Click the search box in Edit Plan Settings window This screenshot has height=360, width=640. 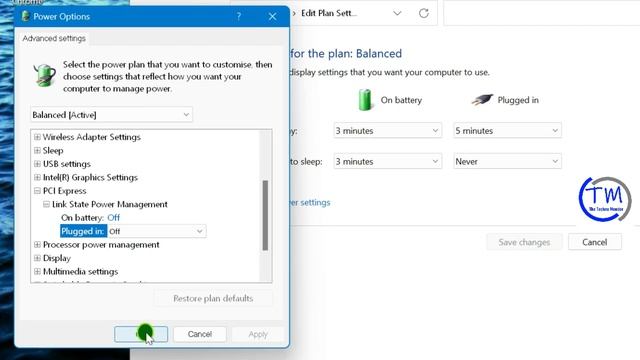(x=542, y=13)
